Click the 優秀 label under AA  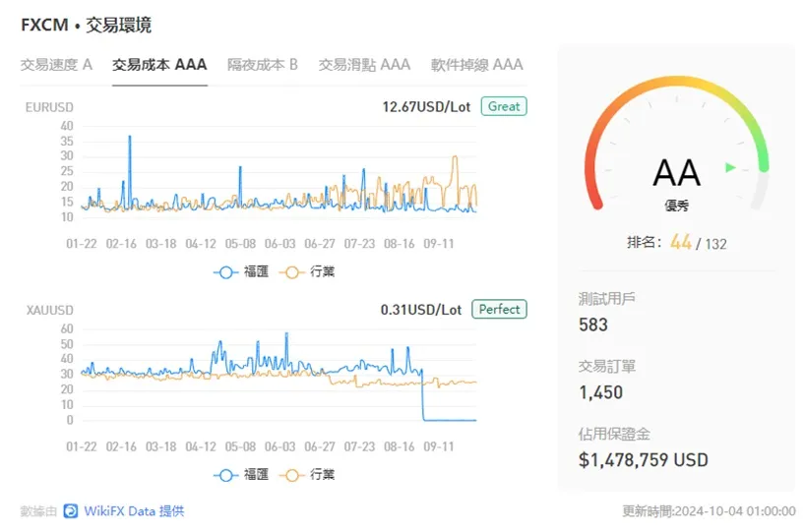pos(676,207)
